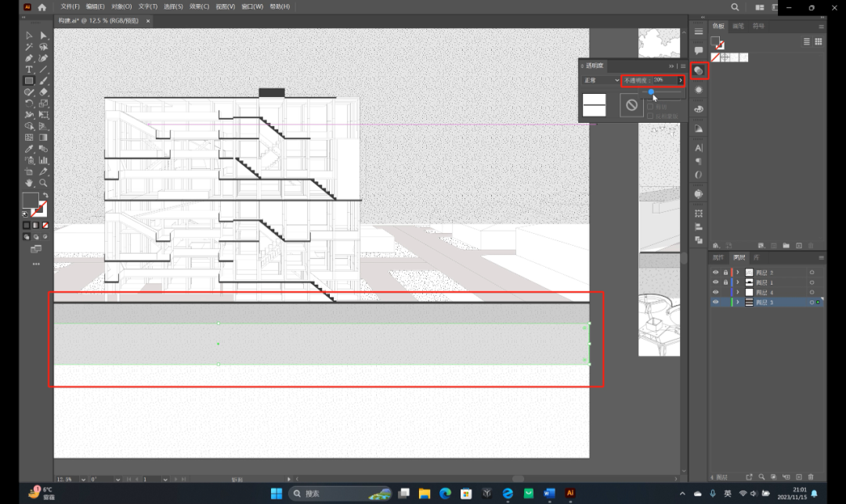Screen dimensions: 846x504
Task: Open the artboard number dropdown
Action: [x=165, y=479]
